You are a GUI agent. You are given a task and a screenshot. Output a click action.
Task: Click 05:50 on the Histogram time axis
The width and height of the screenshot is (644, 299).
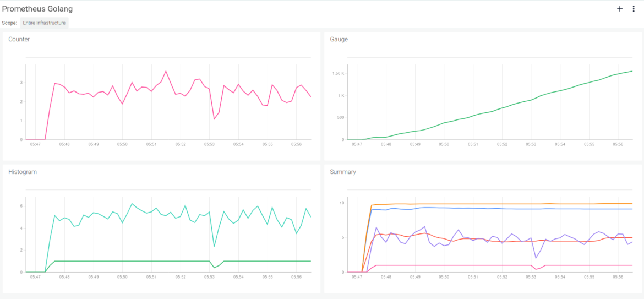[122, 277]
